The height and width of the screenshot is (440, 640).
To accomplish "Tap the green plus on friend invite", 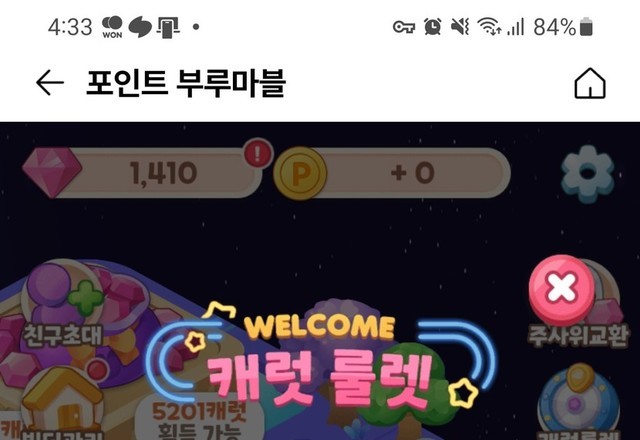I will [85, 297].
